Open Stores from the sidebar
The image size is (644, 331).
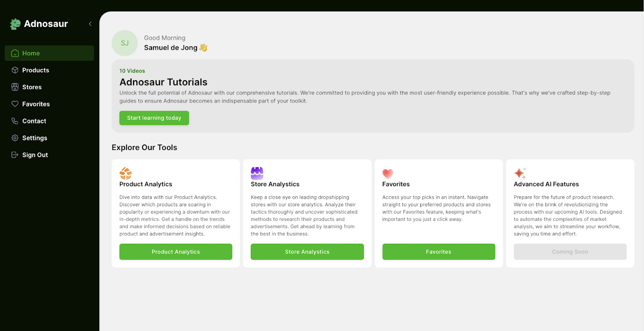pos(32,87)
